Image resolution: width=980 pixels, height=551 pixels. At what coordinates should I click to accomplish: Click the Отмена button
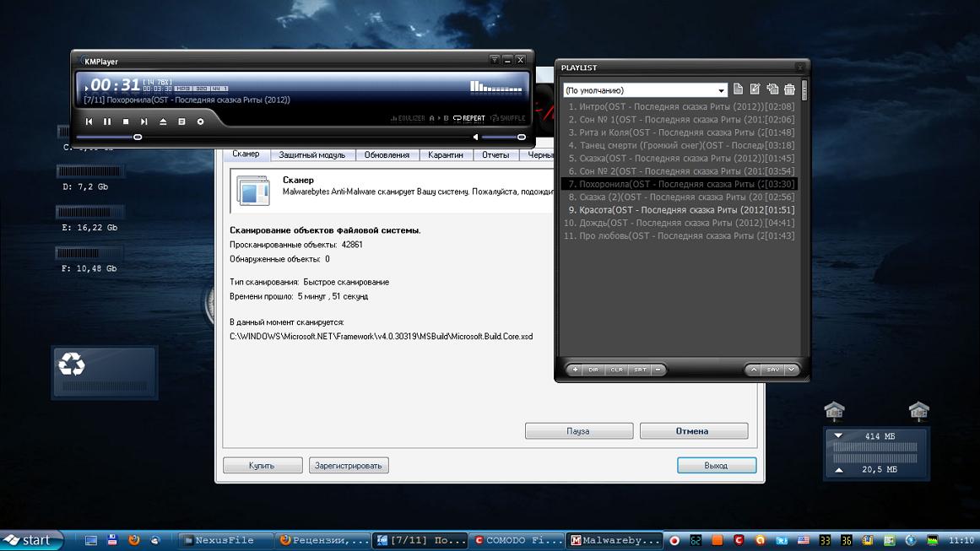tap(693, 431)
